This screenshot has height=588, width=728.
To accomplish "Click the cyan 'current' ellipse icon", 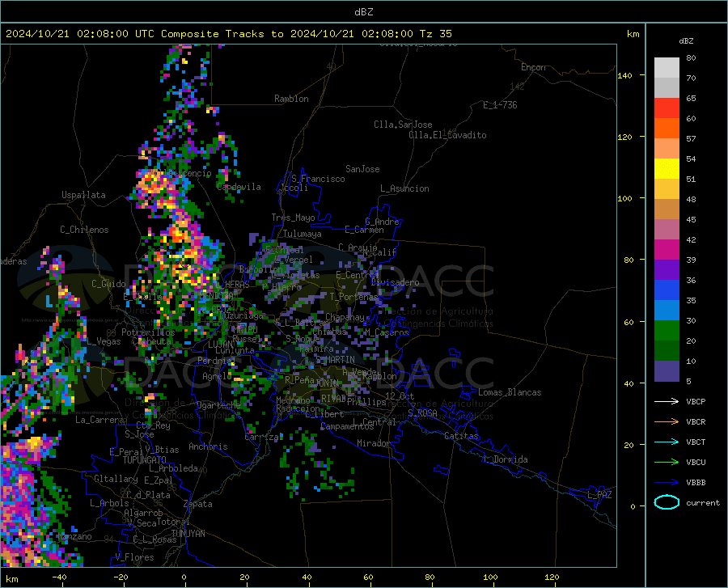I will point(667,502).
